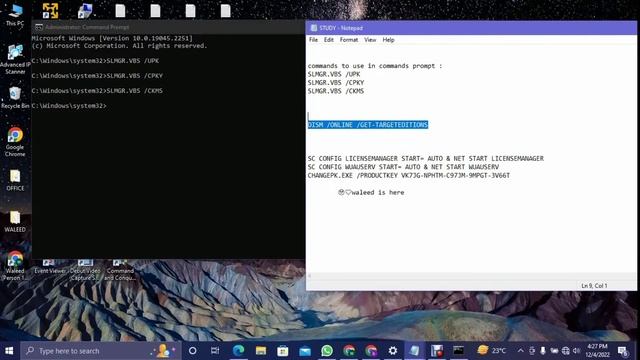The image size is (640, 360).
Task: Open Microsoft Store from the taskbar
Action: point(282,351)
